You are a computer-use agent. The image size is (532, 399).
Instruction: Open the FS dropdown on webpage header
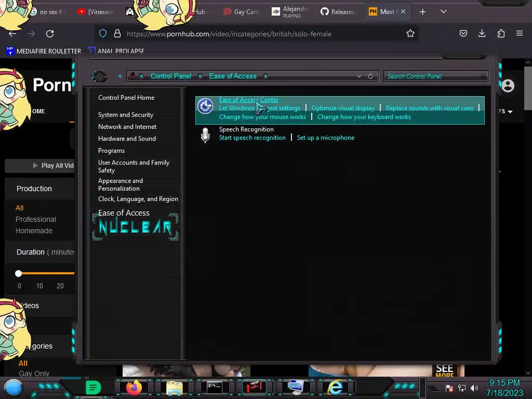(x=505, y=111)
